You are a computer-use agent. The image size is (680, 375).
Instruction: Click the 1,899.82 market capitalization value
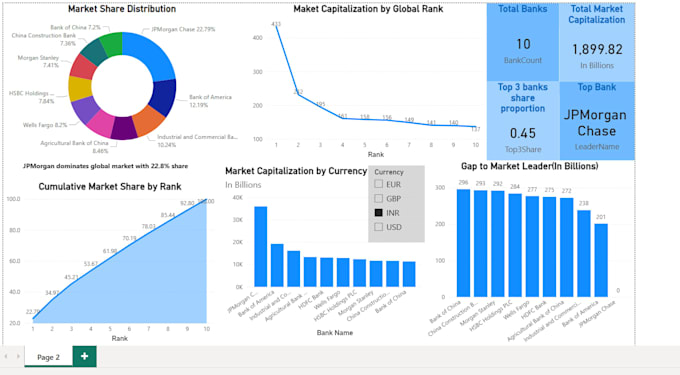click(597, 49)
